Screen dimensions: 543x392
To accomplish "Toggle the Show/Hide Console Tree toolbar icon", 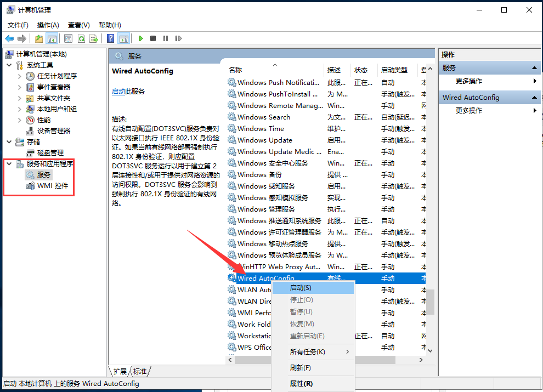I will tap(52, 38).
